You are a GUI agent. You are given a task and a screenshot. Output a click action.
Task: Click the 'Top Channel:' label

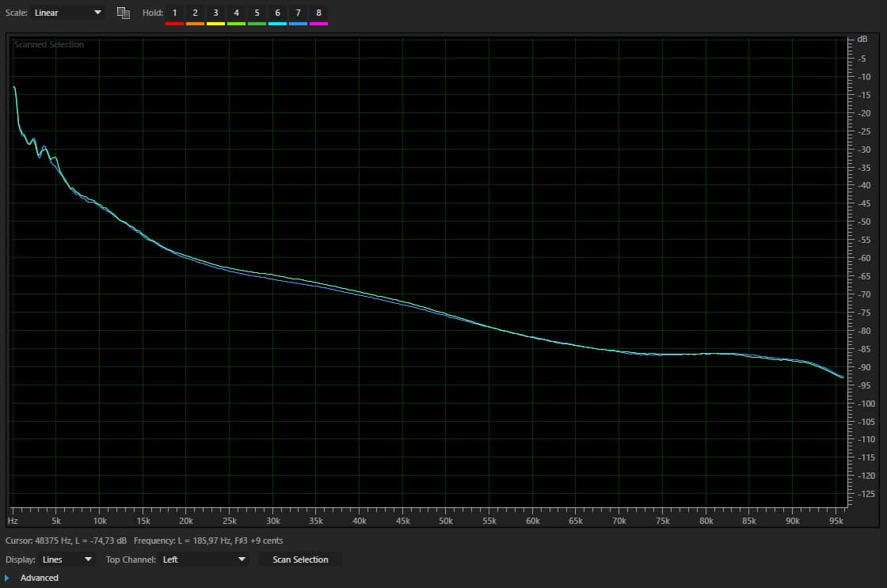[131, 560]
